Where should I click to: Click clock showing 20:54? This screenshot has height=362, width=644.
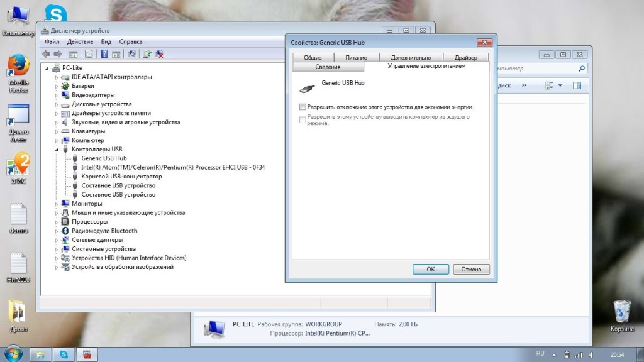click(618, 354)
